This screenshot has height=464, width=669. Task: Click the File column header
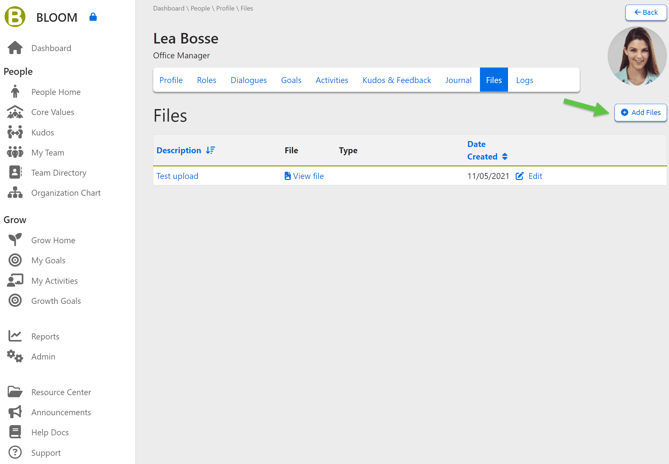(x=291, y=150)
